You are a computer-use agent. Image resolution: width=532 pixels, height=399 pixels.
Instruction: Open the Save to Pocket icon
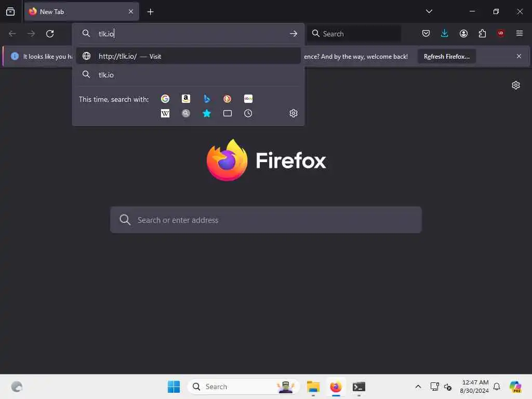coord(426,34)
